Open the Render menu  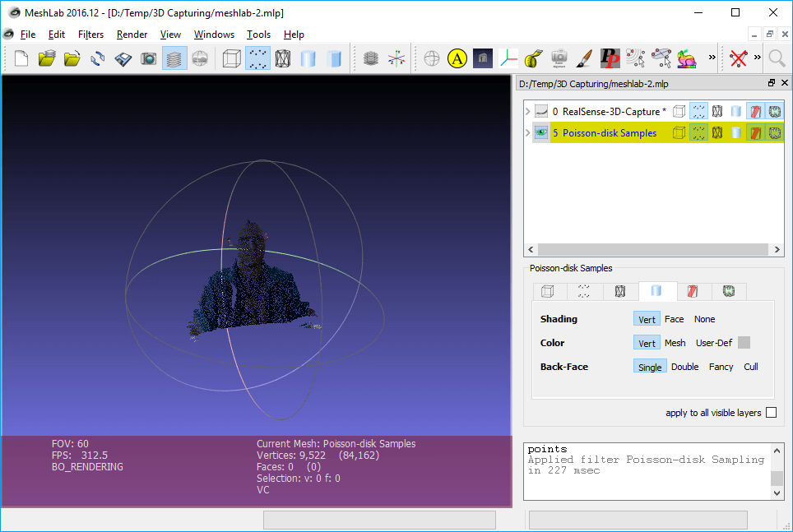coord(132,35)
